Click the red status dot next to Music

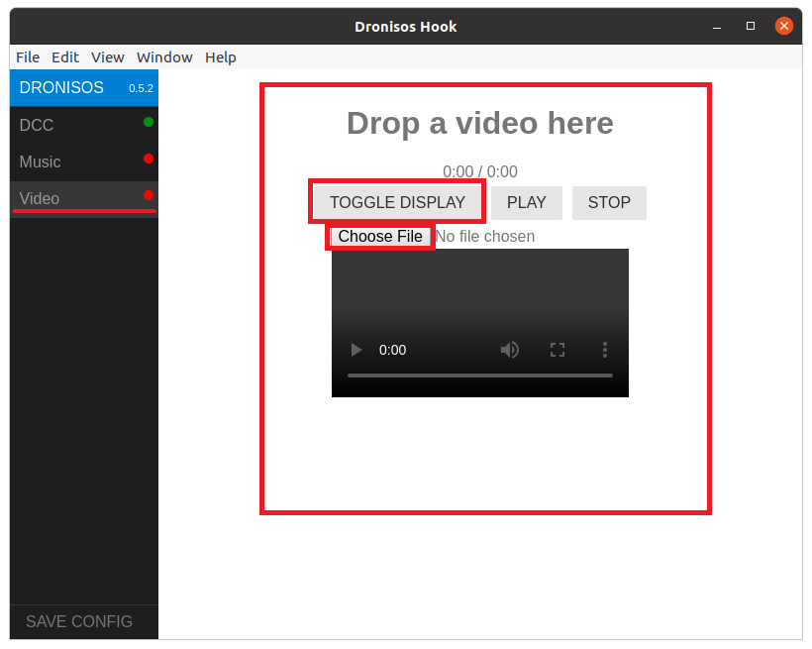click(148, 161)
